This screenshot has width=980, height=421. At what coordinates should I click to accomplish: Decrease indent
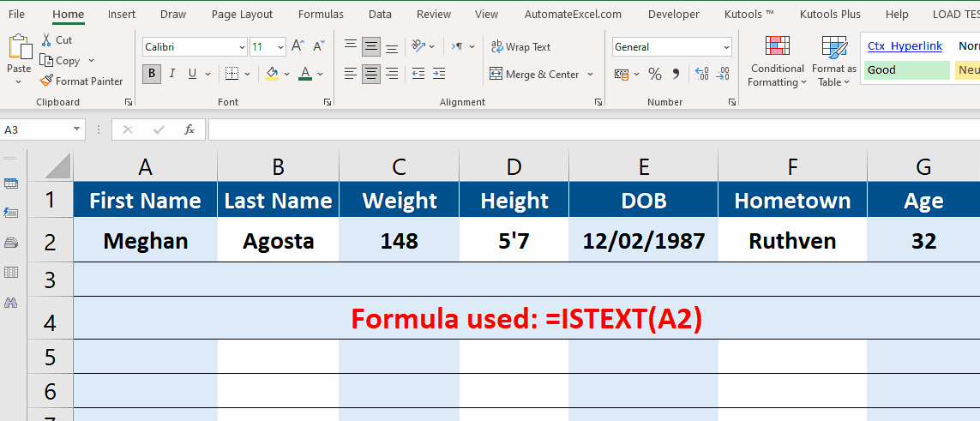[x=418, y=74]
